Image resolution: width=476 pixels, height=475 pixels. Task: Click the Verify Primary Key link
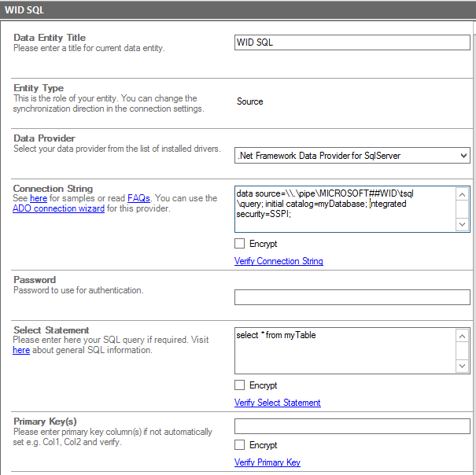[267, 462]
